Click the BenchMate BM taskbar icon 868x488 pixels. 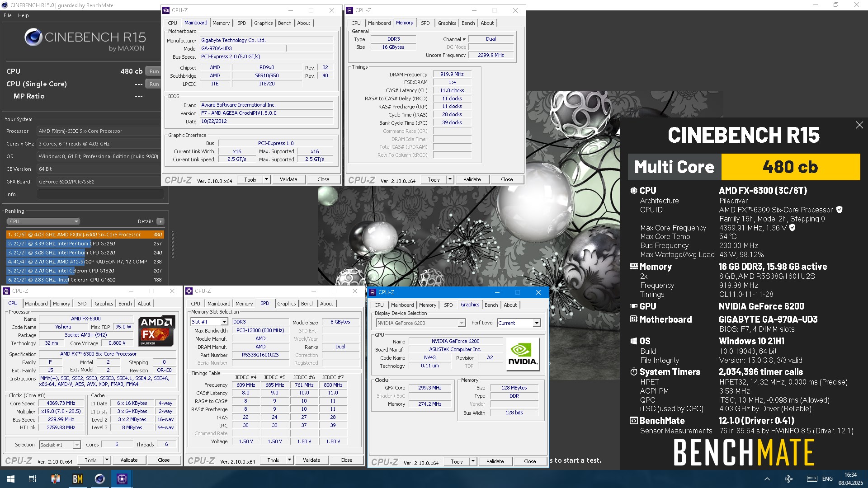tap(78, 479)
